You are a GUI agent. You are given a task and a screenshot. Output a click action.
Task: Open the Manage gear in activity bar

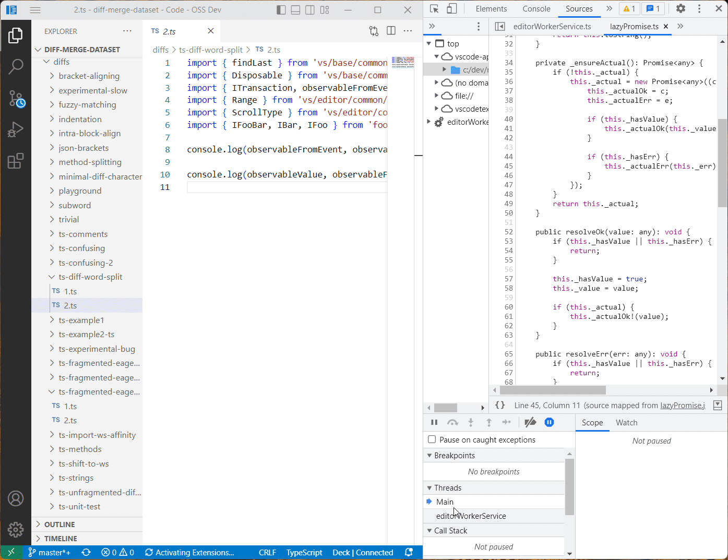[x=16, y=529]
